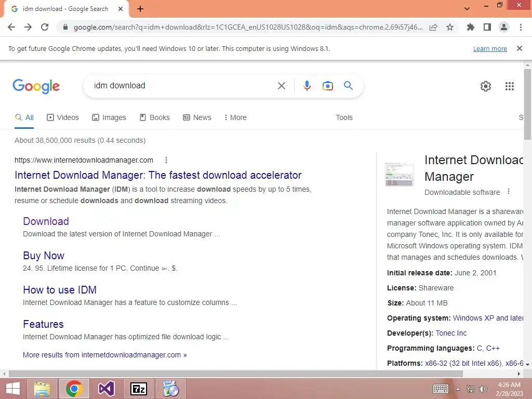Viewport: 532px width, 399px height.
Task: Open search Tools
Action: (344, 118)
